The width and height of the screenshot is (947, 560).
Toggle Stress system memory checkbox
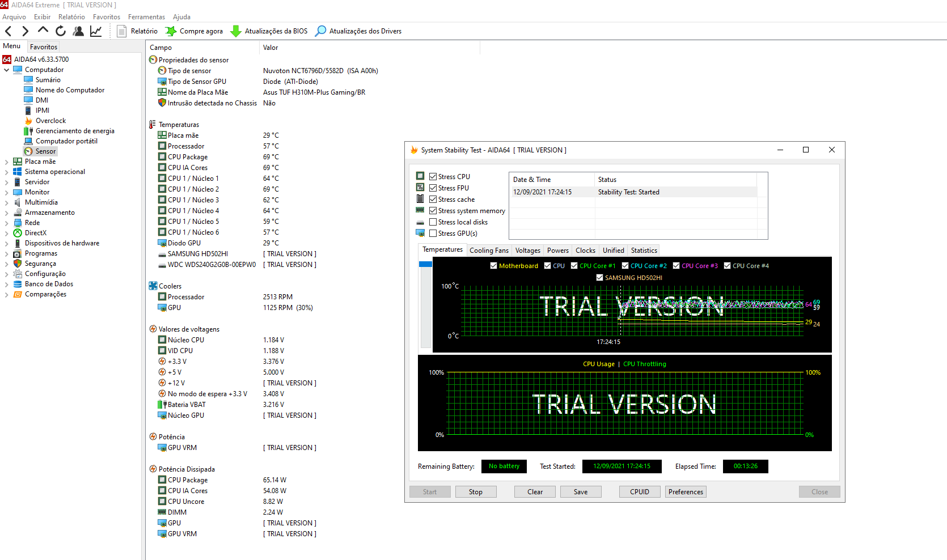pyautogui.click(x=433, y=211)
